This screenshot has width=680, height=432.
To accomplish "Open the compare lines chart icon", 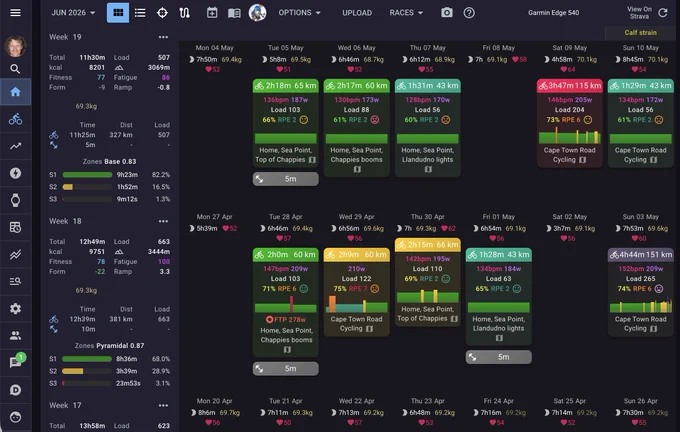I will coord(15,255).
